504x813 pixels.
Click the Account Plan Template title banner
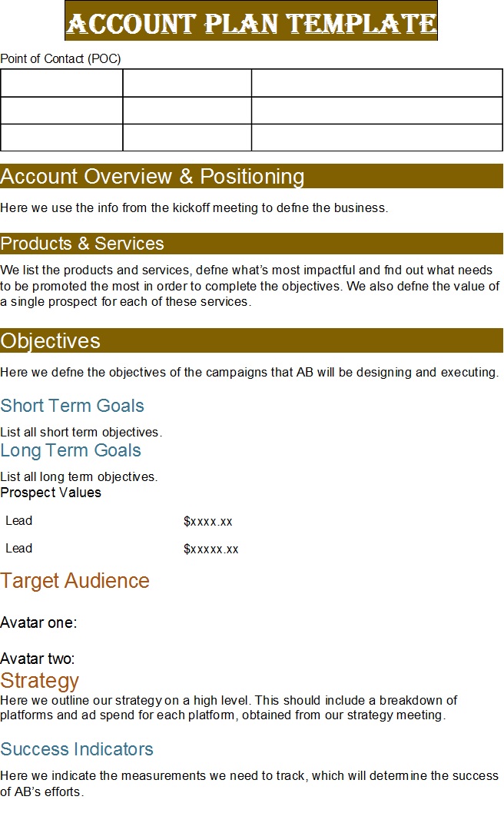(x=251, y=21)
